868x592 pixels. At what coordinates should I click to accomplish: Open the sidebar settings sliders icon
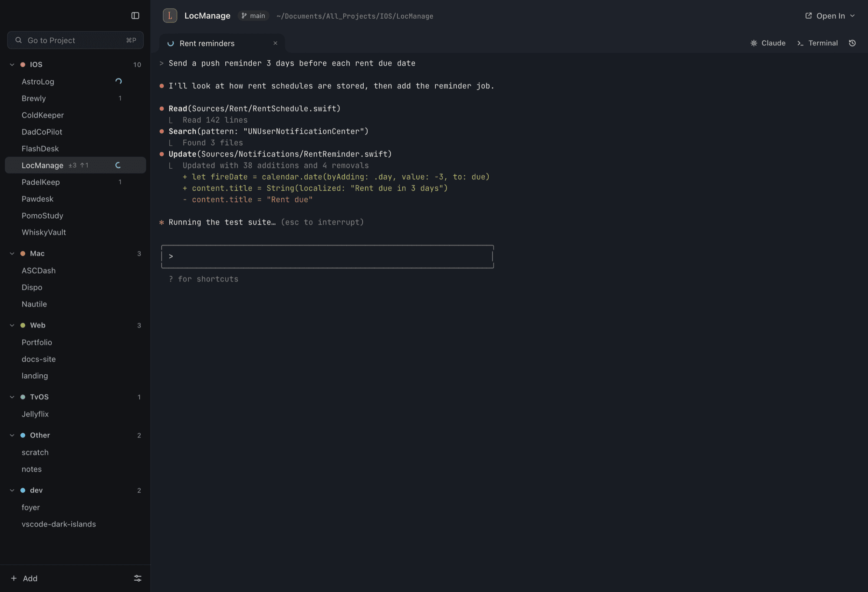coord(138,578)
